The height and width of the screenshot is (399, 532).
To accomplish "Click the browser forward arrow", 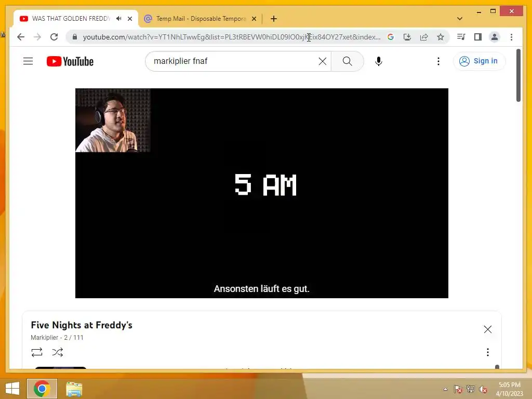I will click(37, 37).
